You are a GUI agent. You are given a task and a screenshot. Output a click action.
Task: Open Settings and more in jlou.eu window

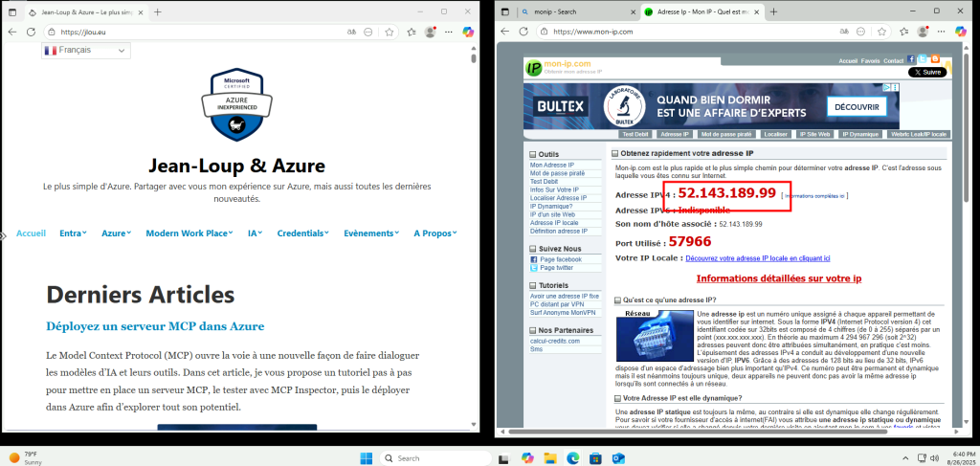click(x=448, y=32)
